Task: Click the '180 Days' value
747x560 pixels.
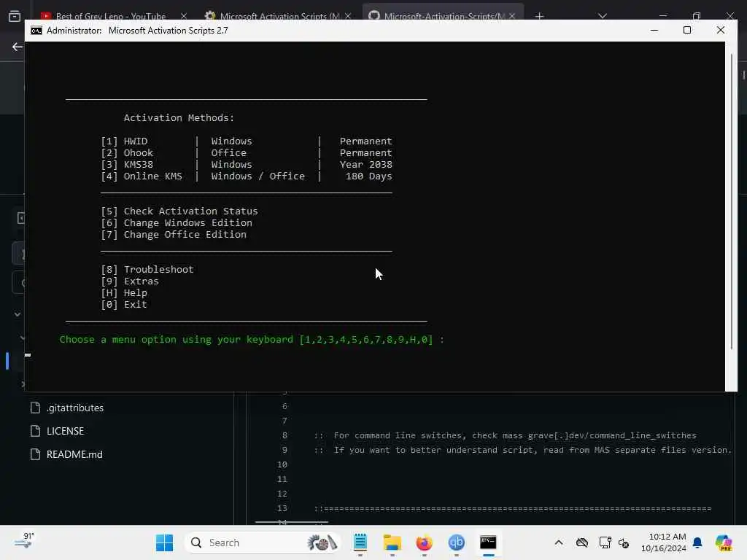Action: (x=368, y=176)
